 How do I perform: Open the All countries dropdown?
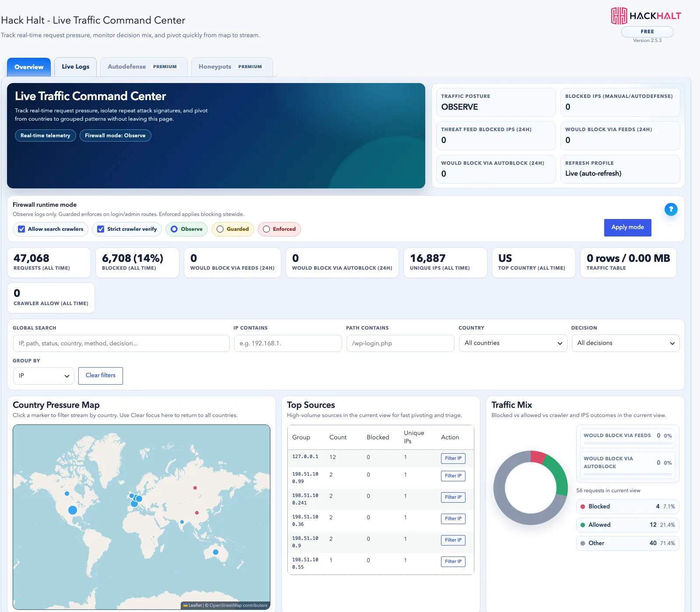(x=513, y=343)
